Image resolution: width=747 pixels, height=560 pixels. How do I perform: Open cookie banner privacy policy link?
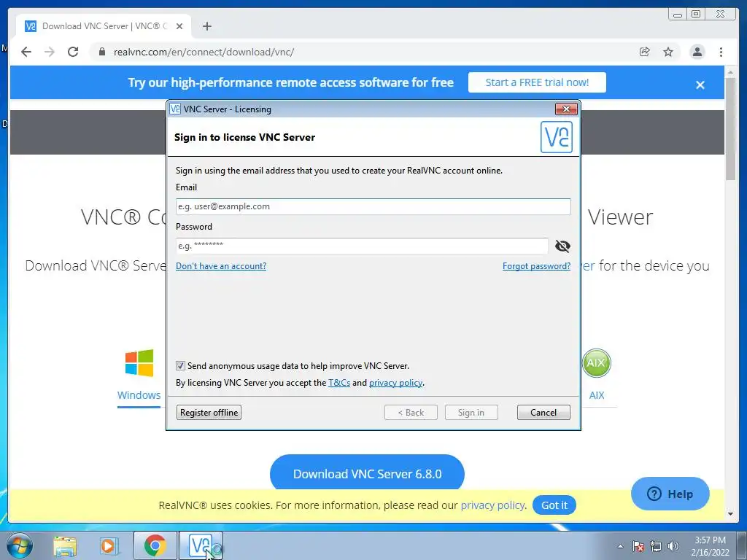point(492,505)
